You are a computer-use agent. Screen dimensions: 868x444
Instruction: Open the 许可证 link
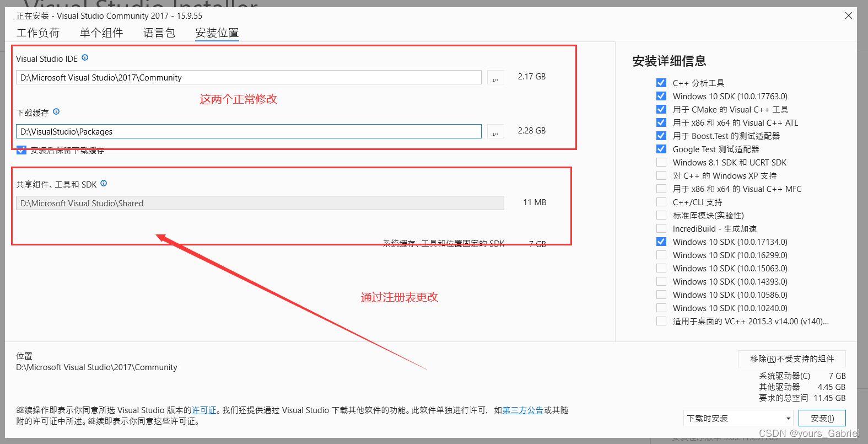(204, 410)
